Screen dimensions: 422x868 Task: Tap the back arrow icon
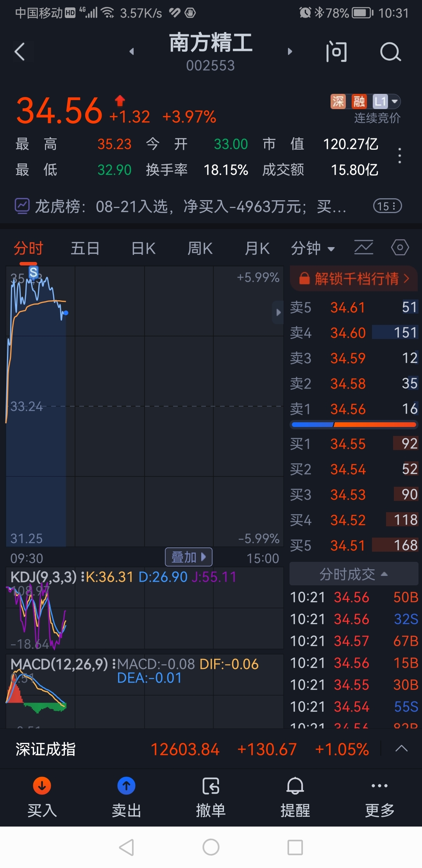tap(20, 52)
